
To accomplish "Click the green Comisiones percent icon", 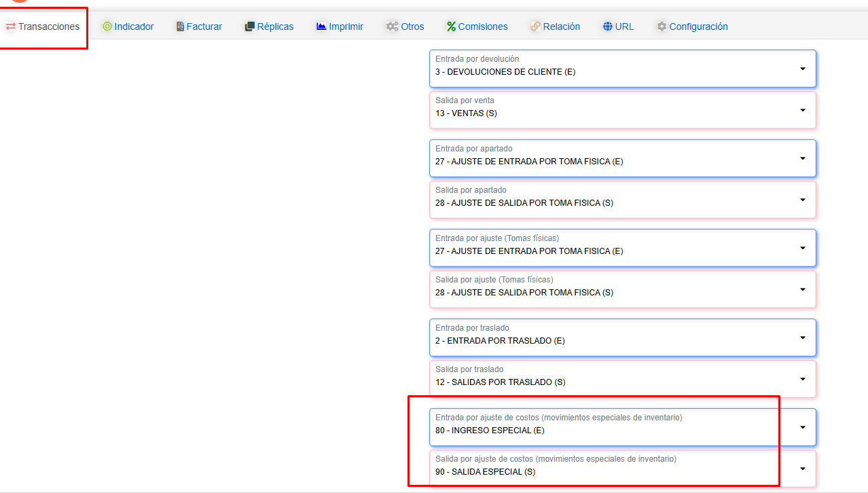I will tap(451, 26).
